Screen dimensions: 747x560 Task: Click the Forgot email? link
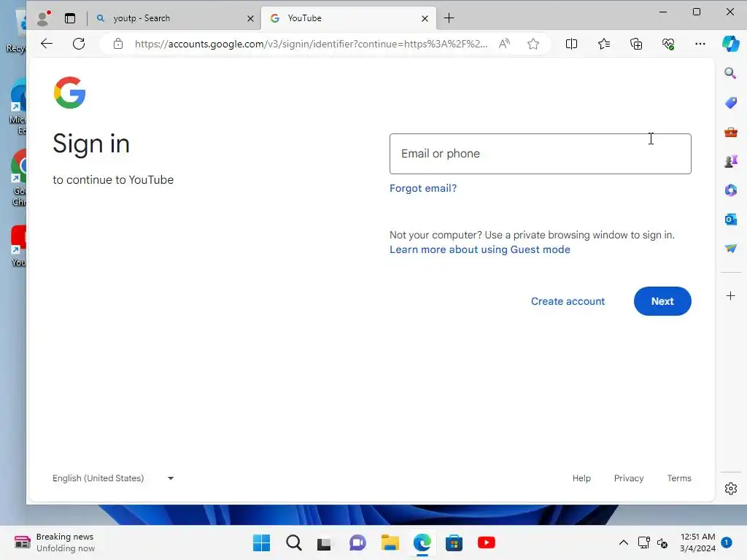(x=423, y=188)
